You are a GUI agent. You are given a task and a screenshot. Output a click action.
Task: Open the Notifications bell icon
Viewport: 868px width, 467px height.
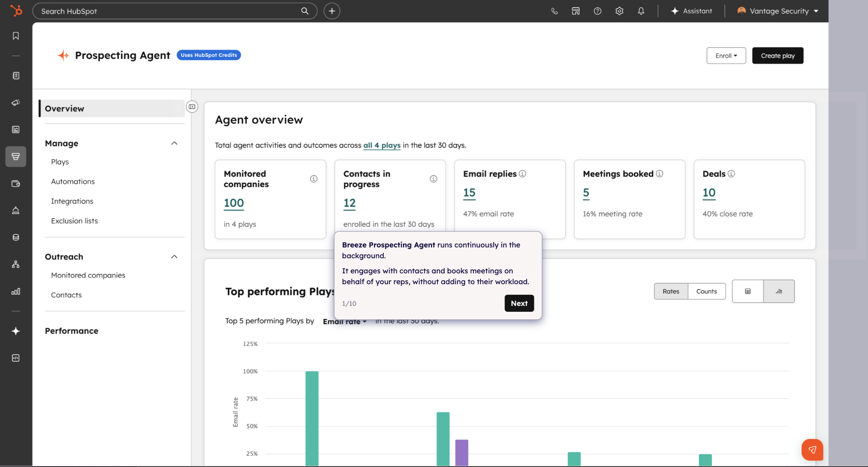tap(641, 11)
